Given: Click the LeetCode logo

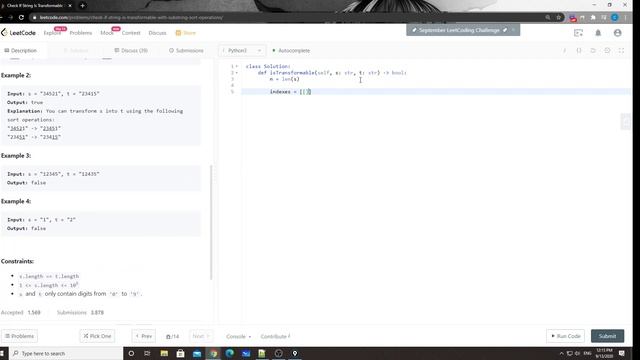Looking at the screenshot, I should 19,33.
